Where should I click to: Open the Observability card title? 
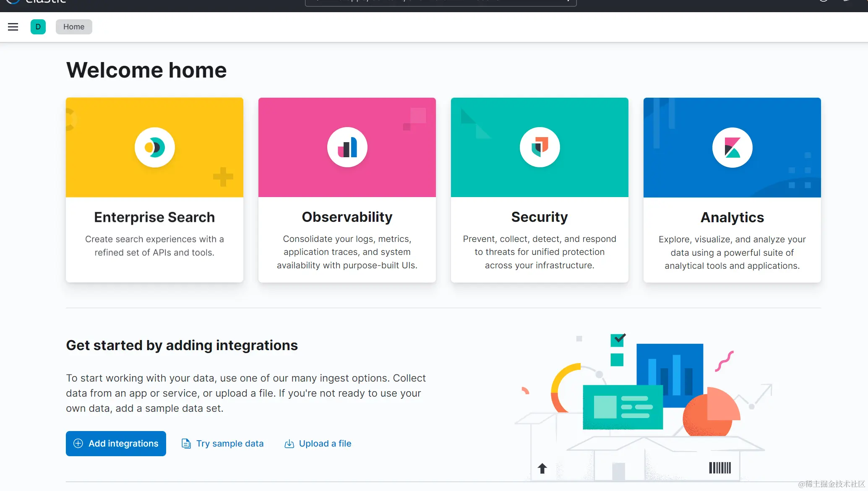[347, 217]
